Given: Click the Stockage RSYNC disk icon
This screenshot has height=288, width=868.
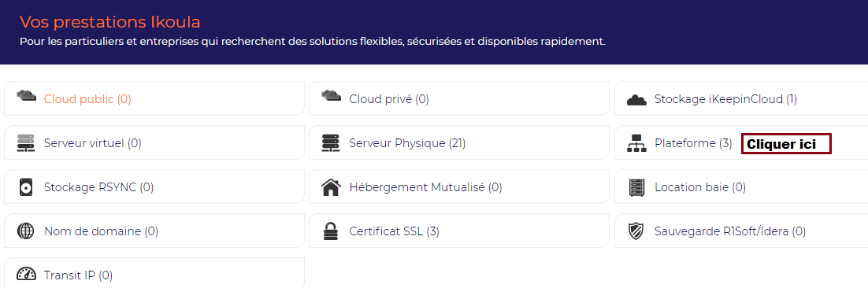Looking at the screenshot, I should point(26,187).
